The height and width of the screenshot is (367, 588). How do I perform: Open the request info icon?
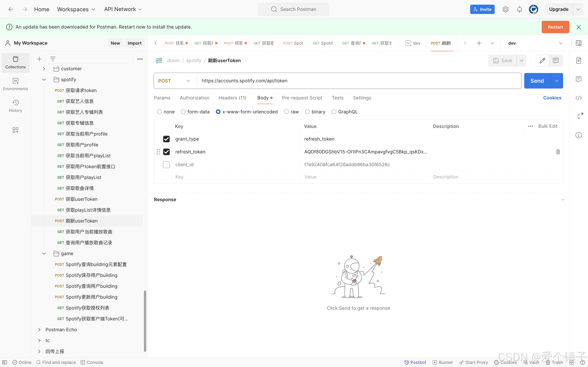coord(578,135)
